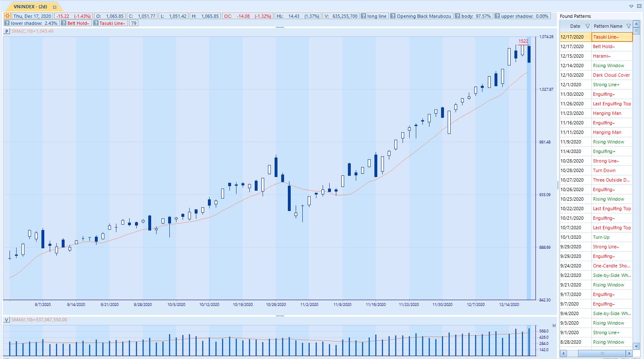Image resolution: width=644 pixels, height=359 pixels.
Task: Click the orange gear settings icon
Action: 7,16
